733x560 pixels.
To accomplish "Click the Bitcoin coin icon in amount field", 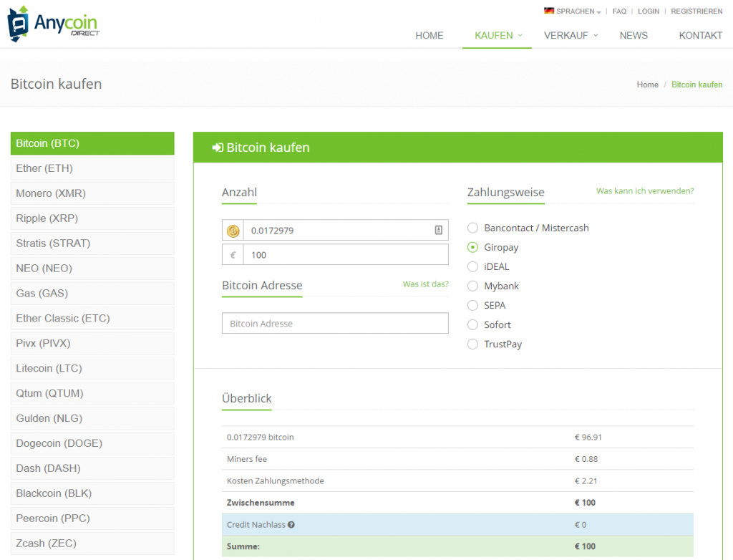I will 233,231.
